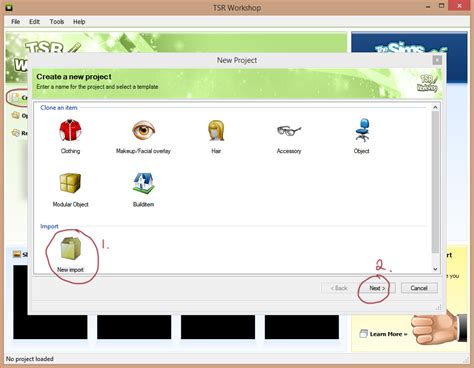Close the New Project dialog

(x=437, y=60)
